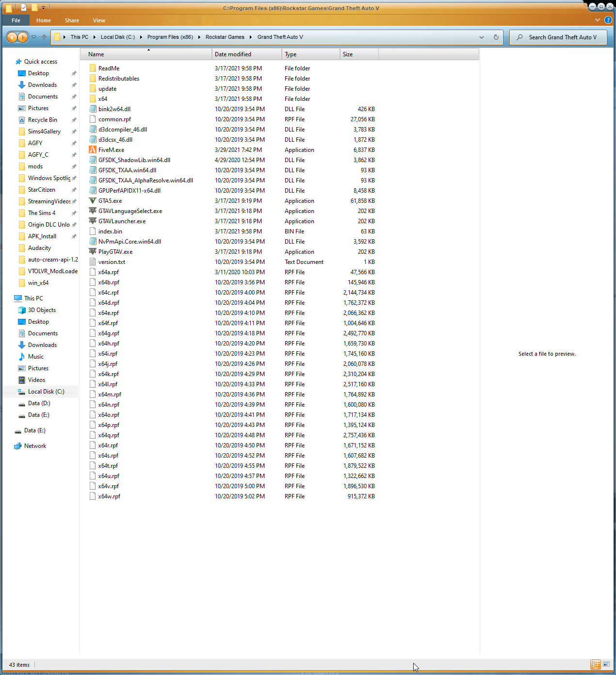Click magnifier icon in search box
The width and height of the screenshot is (616, 675).
pos(519,37)
